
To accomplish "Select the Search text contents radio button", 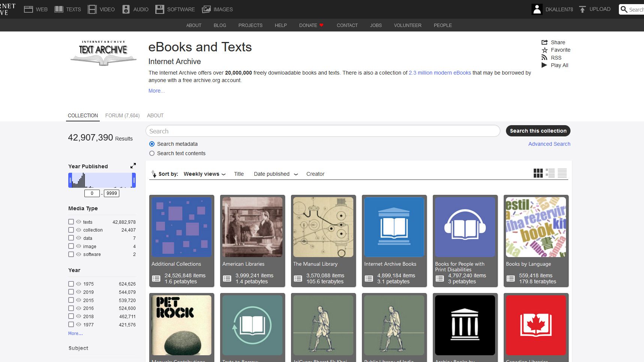I will [x=152, y=153].
